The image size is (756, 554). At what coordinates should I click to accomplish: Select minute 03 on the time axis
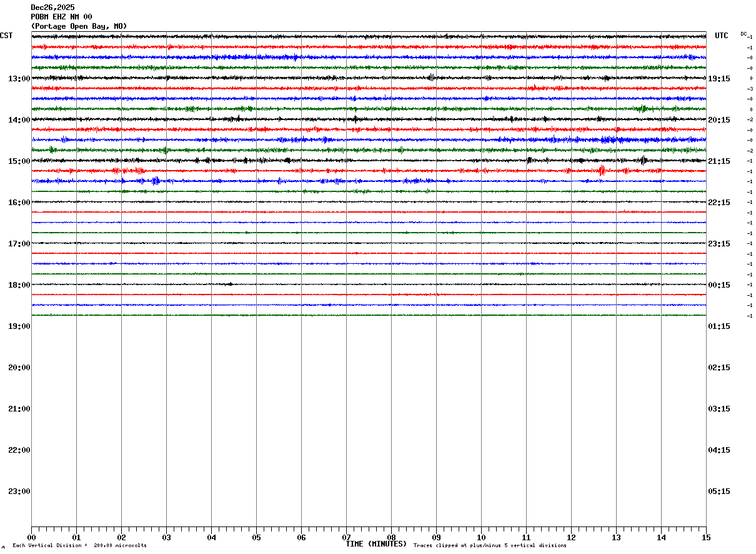(166, 538)
